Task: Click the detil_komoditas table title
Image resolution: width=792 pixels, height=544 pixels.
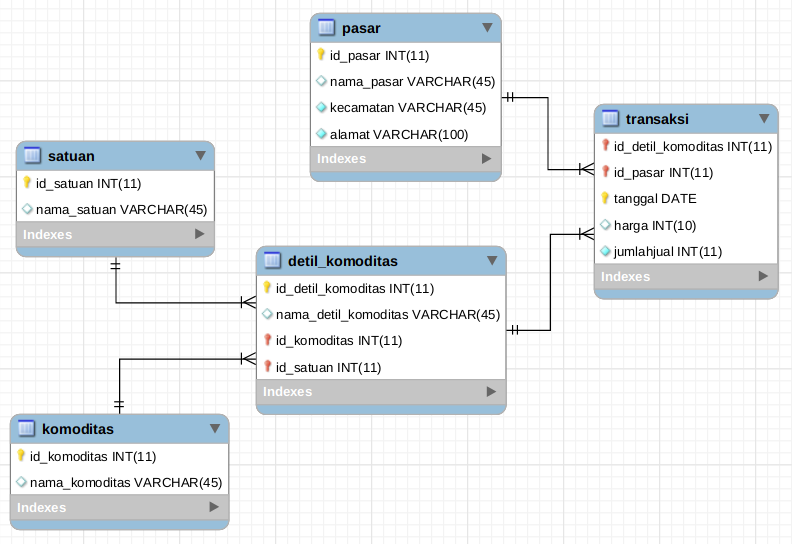Action: coord(343,261)
